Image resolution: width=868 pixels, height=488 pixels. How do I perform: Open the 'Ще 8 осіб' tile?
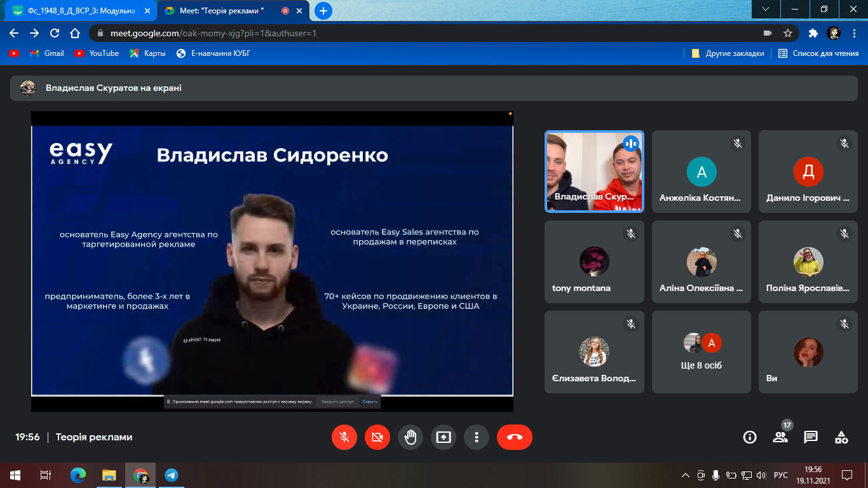click(x=702, y=352)
